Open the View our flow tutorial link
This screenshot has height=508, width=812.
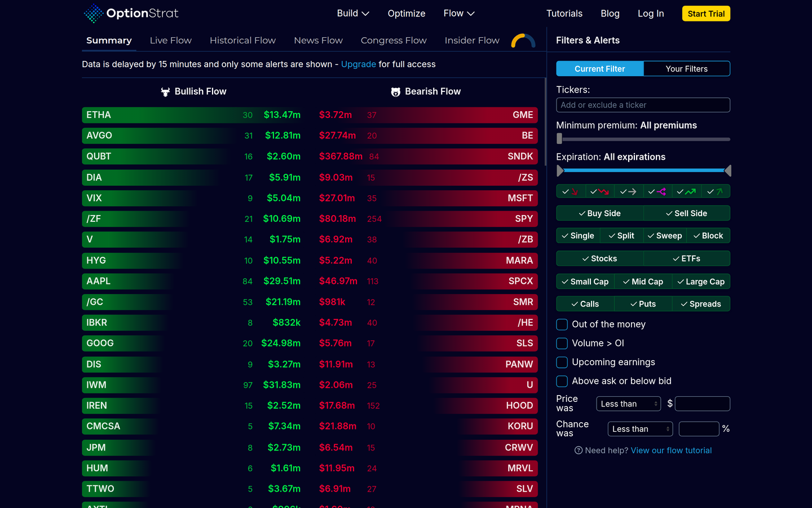[x=671, y=450]
